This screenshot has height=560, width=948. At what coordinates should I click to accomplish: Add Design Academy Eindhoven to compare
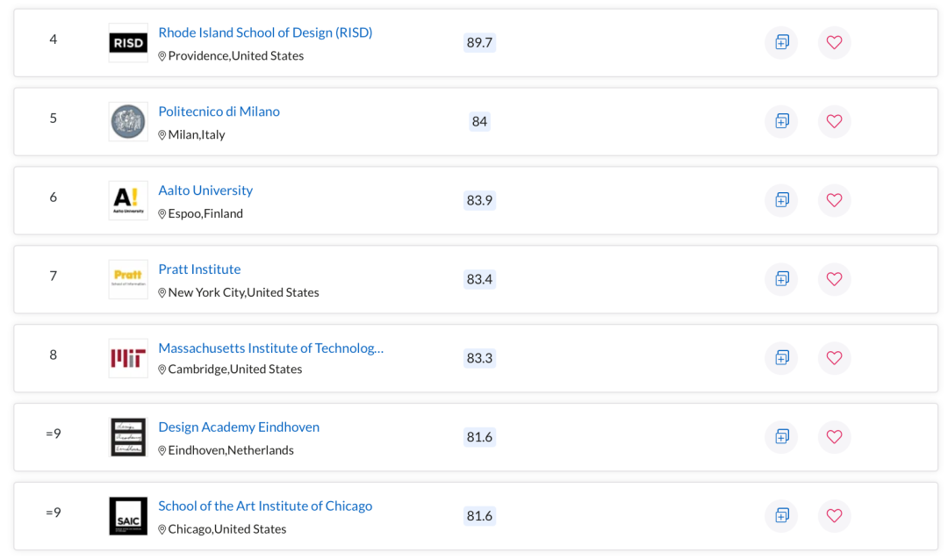(x=782, y=436)
